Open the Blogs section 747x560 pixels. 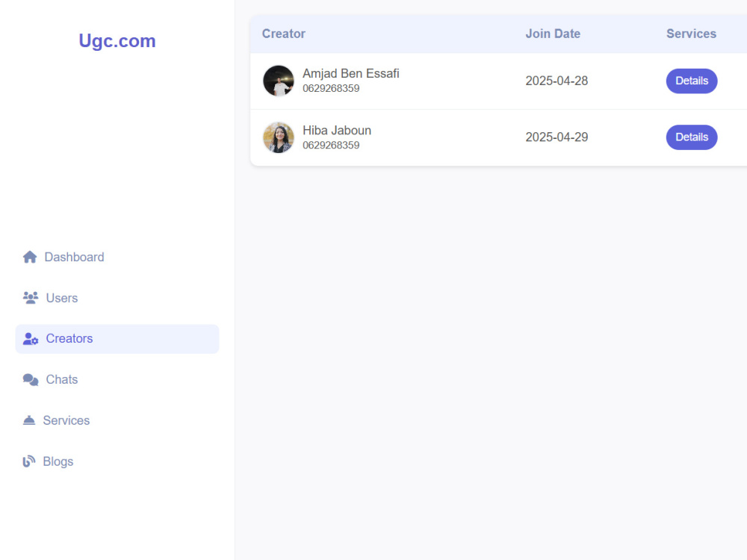pyautogui.click(x=117, y=461)
